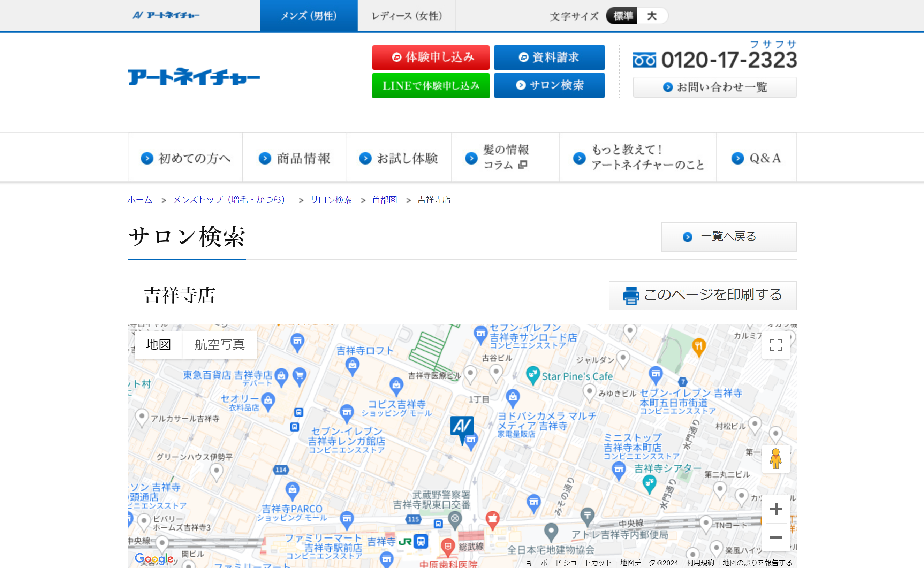Click ミニストップ 吉祥寺本町店 pin

tap(619, 471)
